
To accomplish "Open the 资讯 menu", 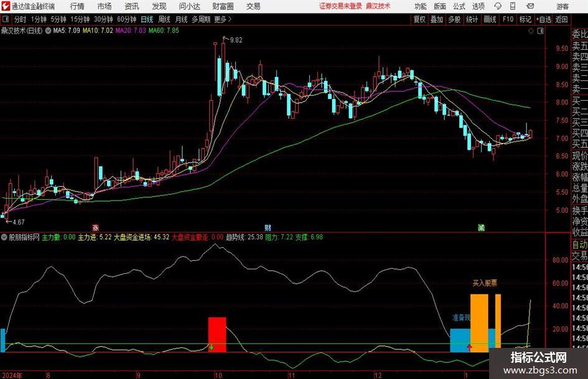I will click(132, 6).
